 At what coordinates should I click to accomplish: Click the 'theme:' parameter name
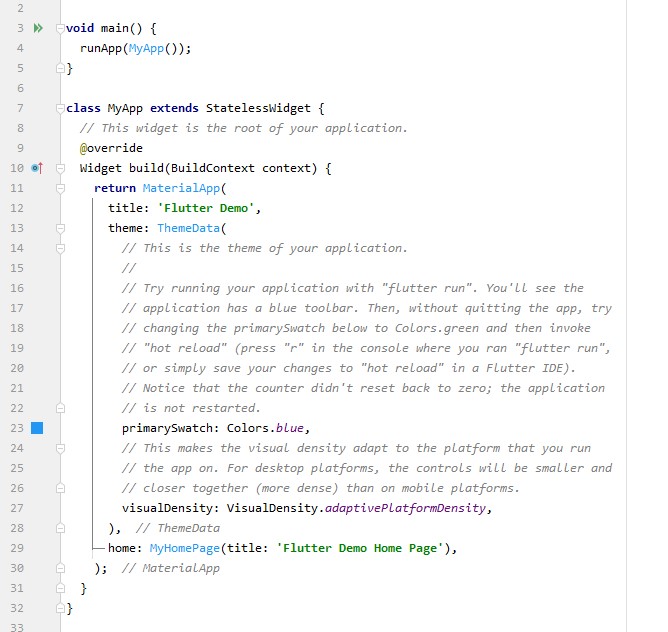coord(129,228)
